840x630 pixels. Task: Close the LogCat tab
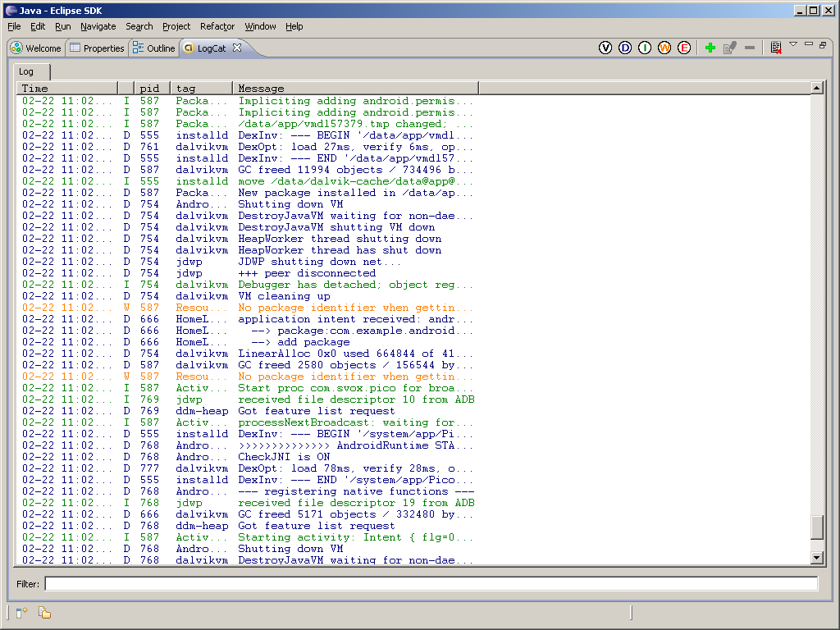pos(237,48)
